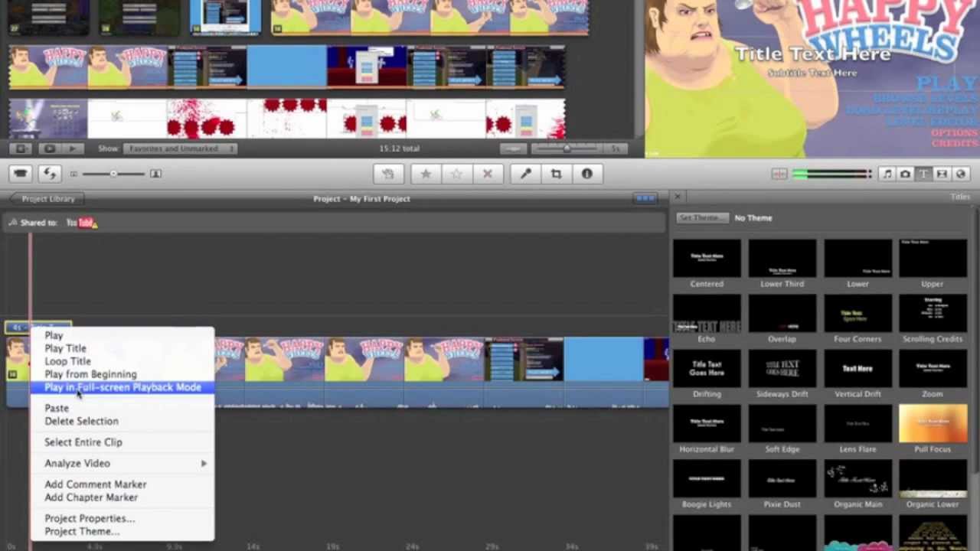This screenshot has width=980, height=551.
Task: Open the maps and backgrounds browser
Action: pyautogui.click(x=960, y=174)
